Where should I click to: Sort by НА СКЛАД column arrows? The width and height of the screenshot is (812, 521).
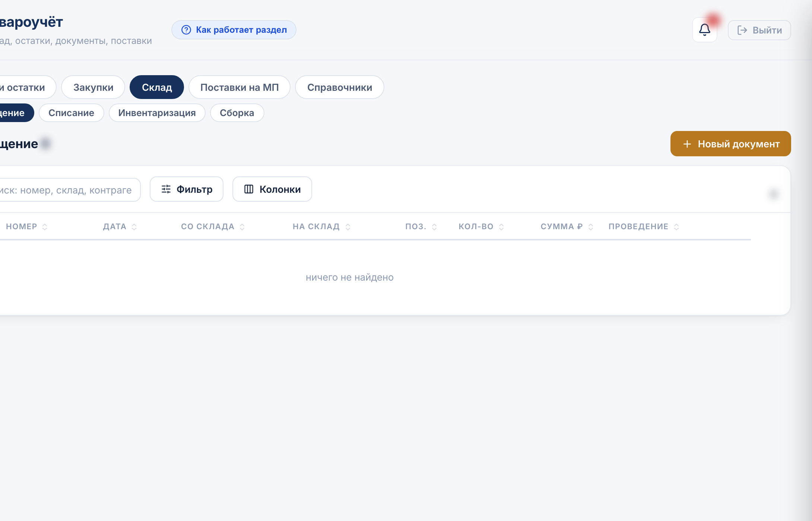(x=348, y=227)
